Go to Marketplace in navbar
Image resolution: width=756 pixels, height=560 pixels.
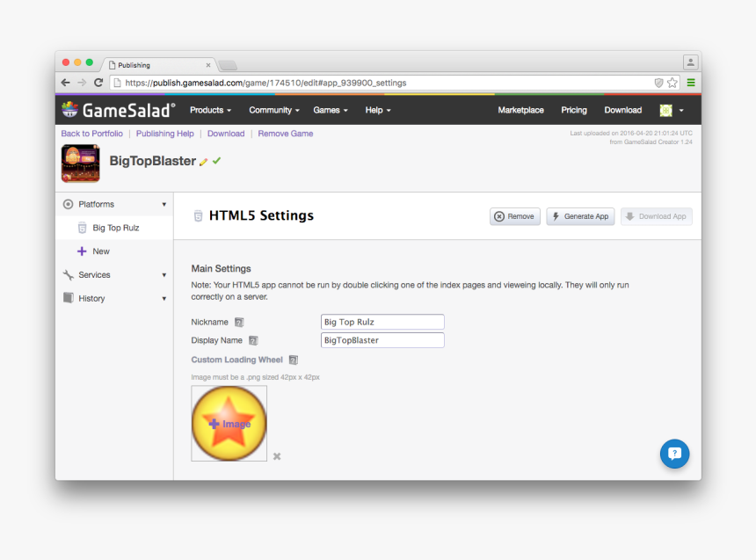(520, 111)
